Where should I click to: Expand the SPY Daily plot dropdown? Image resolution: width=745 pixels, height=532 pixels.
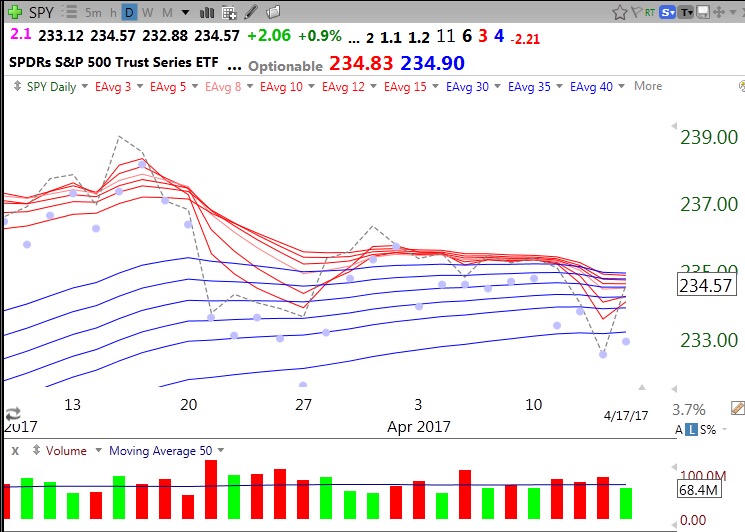click(85, 86)
